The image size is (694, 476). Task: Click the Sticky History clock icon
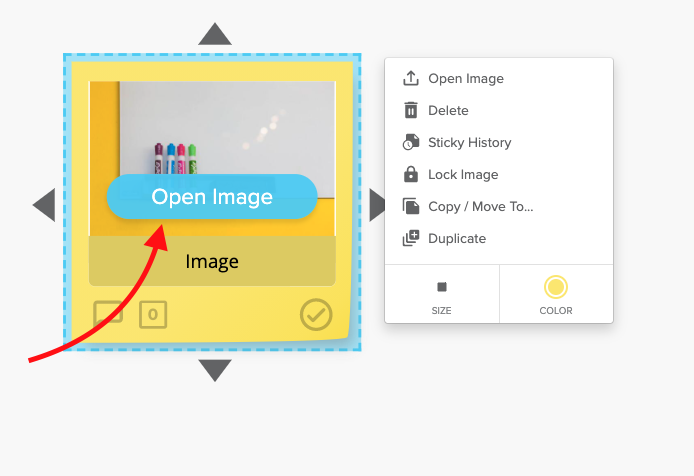tap(411, 143)
